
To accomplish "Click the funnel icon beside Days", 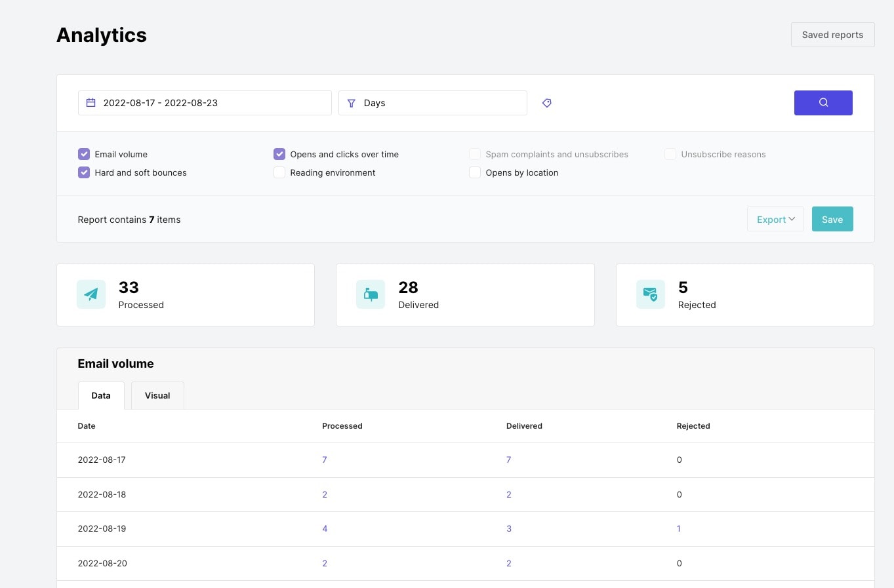I will (x=352, y=103).
